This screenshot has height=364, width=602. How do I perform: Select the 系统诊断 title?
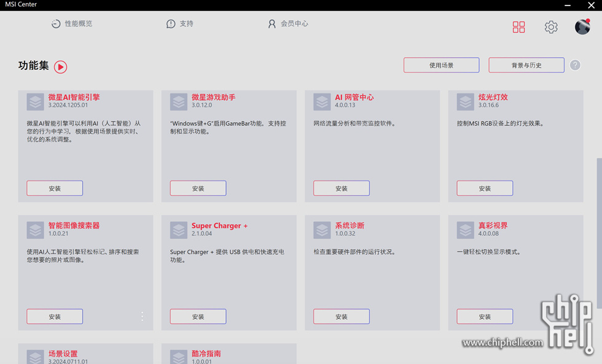click(350, 225)
